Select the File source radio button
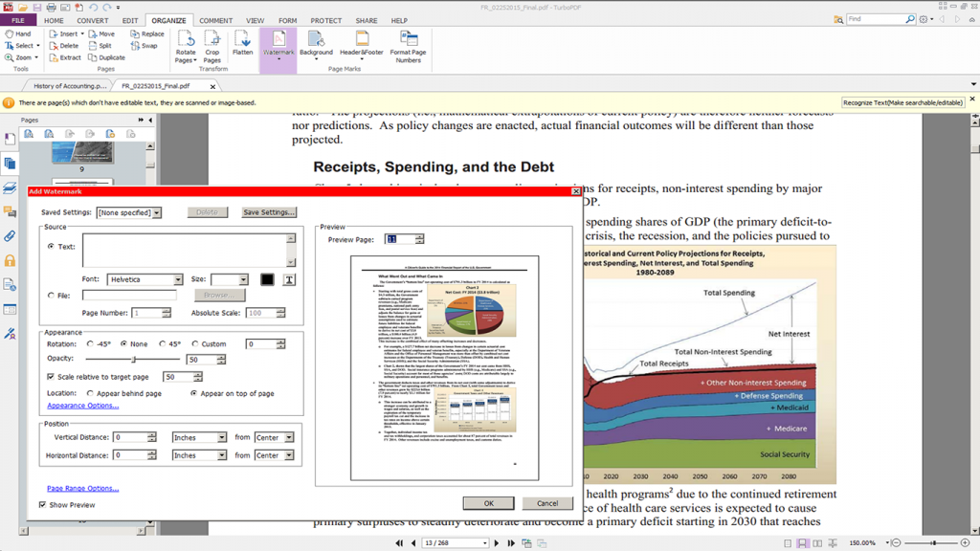 52,296
